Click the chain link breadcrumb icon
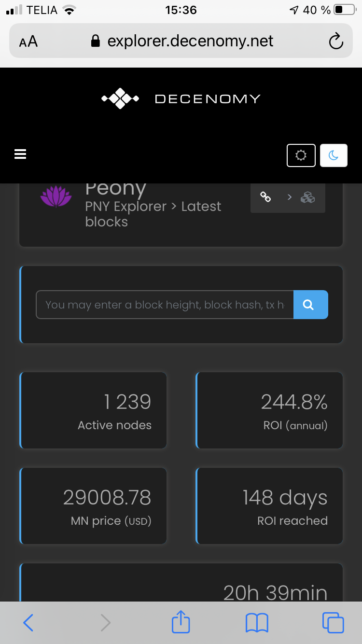 (x=265, y=197)
